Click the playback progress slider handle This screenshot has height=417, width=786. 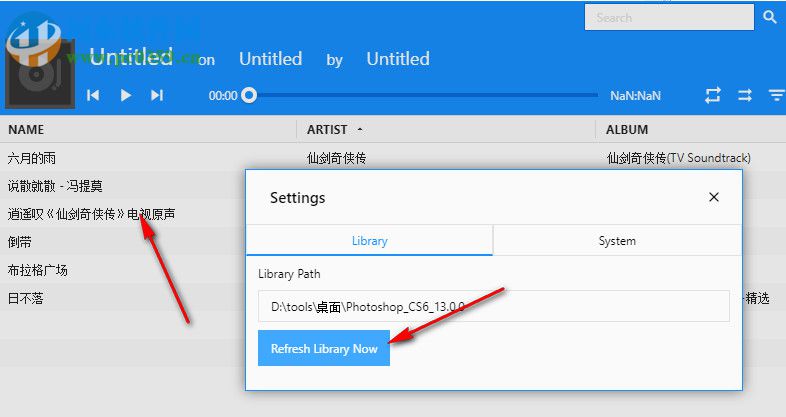[x=249, y=95]
